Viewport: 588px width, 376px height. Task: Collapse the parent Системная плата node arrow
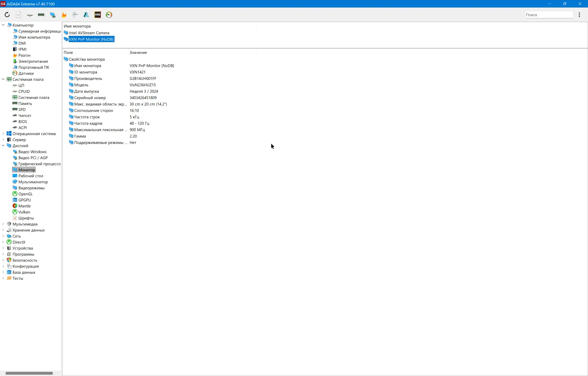pos(3,79)
